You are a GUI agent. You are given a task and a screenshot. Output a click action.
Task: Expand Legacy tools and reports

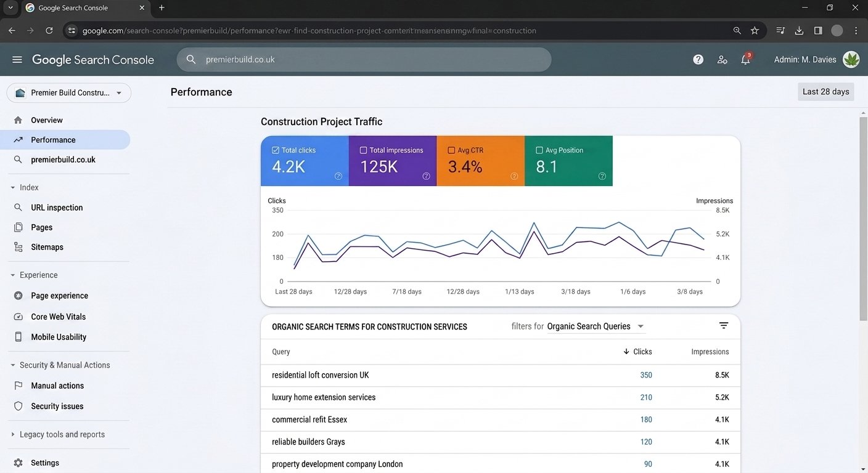coord(13,434)
